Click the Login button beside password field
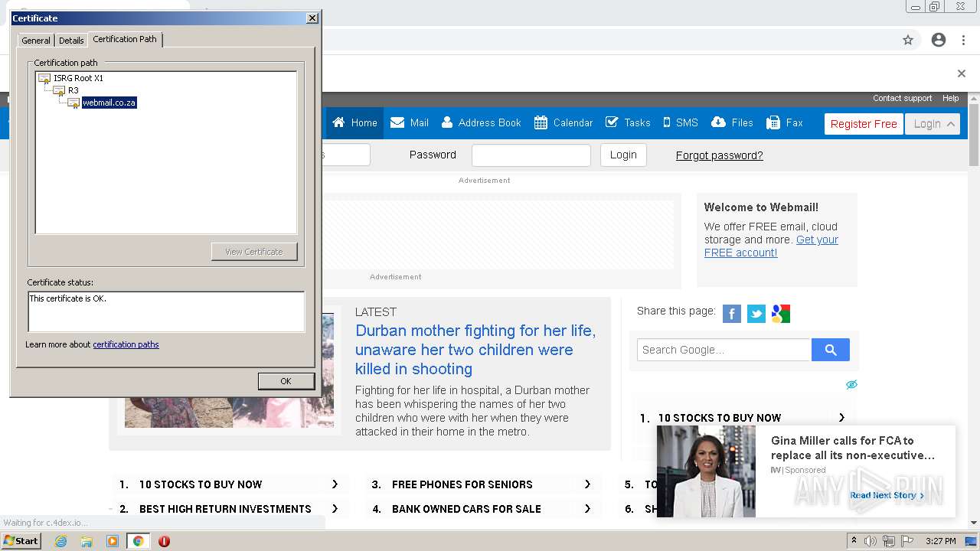This screenshot has height=551, width=980. (x=623, y=155)
